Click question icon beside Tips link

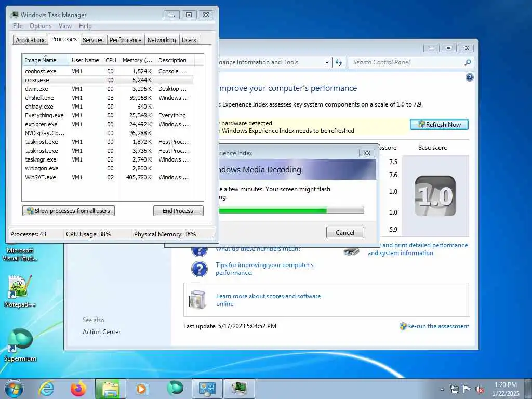(199, 269)
